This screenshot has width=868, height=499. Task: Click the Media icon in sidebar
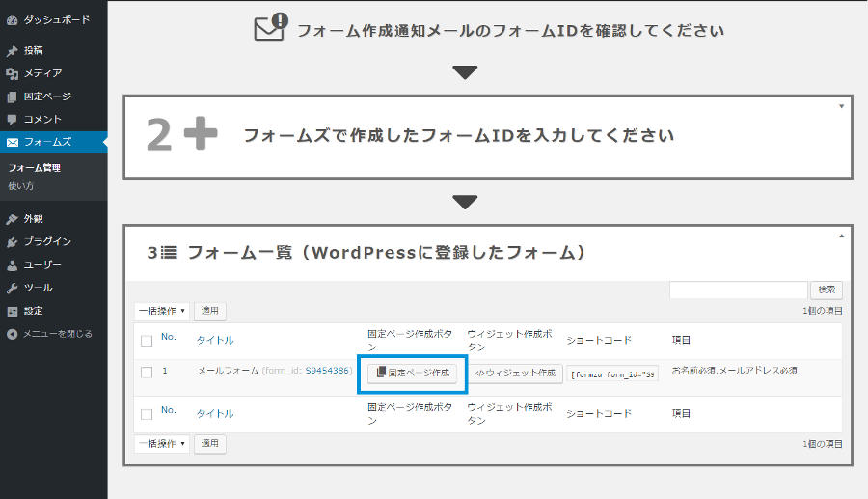(x=13, y=73)
